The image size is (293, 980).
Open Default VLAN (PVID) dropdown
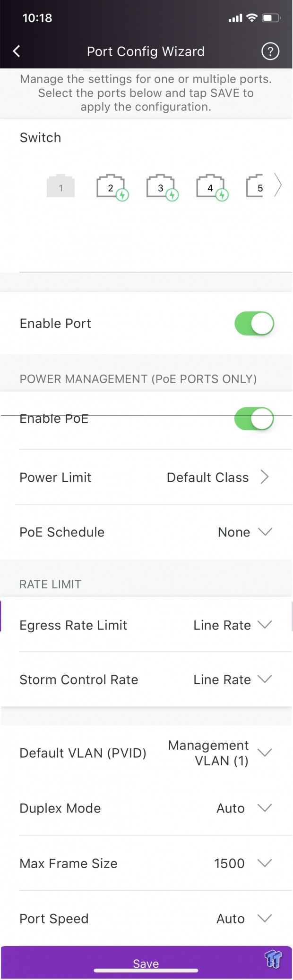[x=146, y=753]
